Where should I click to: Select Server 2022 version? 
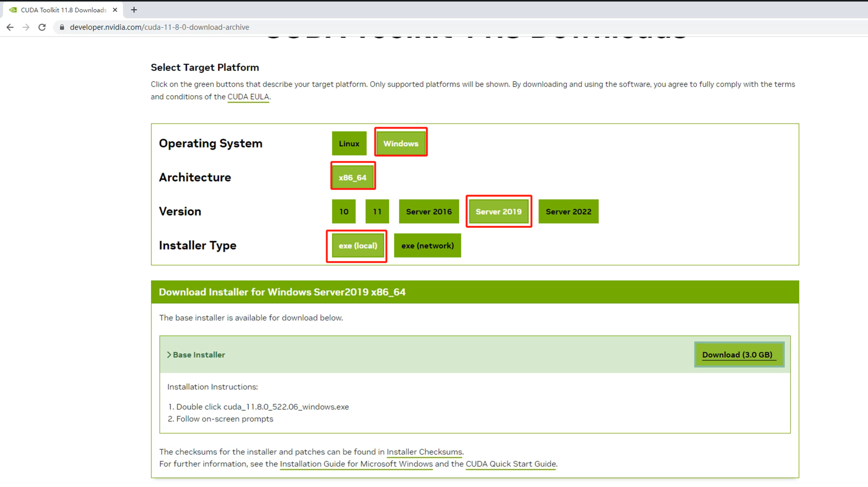point(568,211)
